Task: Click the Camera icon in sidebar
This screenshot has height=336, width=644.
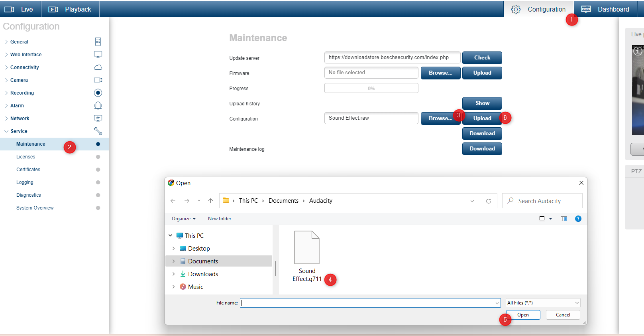Action: click(x=98, y=80)
